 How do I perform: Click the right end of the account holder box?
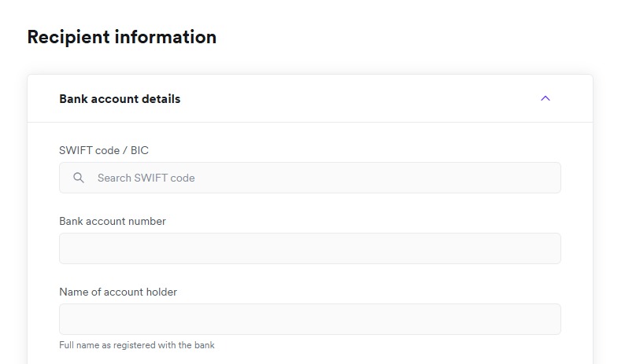point(547,319)
